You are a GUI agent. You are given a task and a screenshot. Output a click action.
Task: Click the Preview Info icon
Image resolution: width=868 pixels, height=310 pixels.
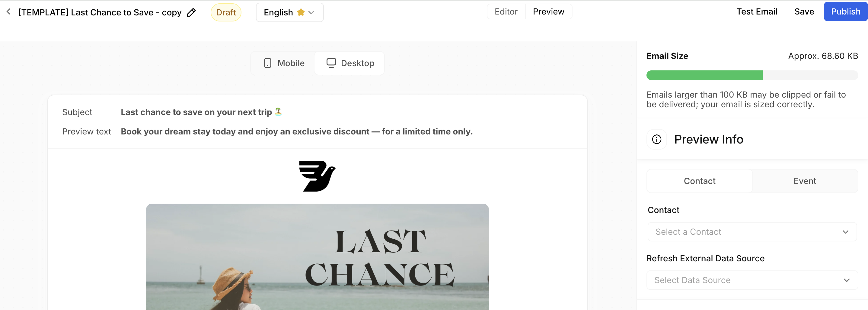pos(656,139)
